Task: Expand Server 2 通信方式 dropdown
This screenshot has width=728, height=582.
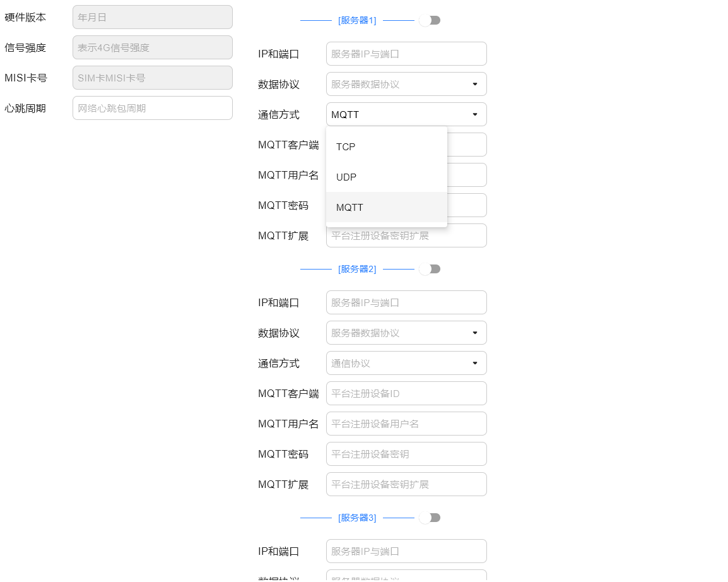Action: coord(406,363)
